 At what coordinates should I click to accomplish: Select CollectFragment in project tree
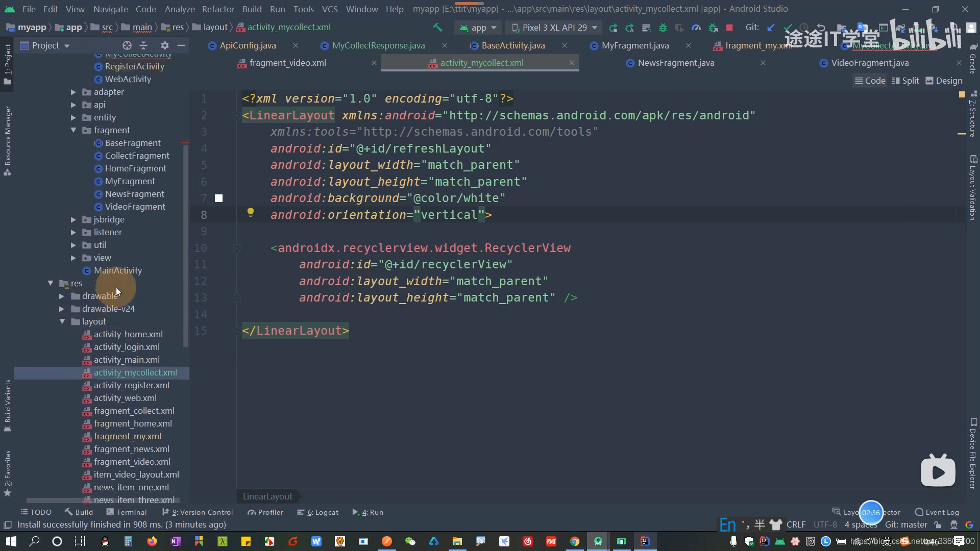pos(137,156)
